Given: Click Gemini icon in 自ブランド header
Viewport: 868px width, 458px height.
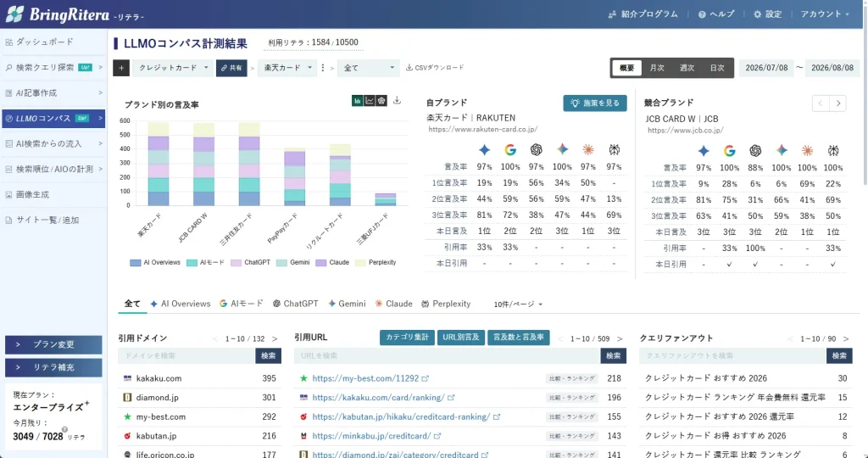Looking at the screenshot, I should click(x=563, y=149).
